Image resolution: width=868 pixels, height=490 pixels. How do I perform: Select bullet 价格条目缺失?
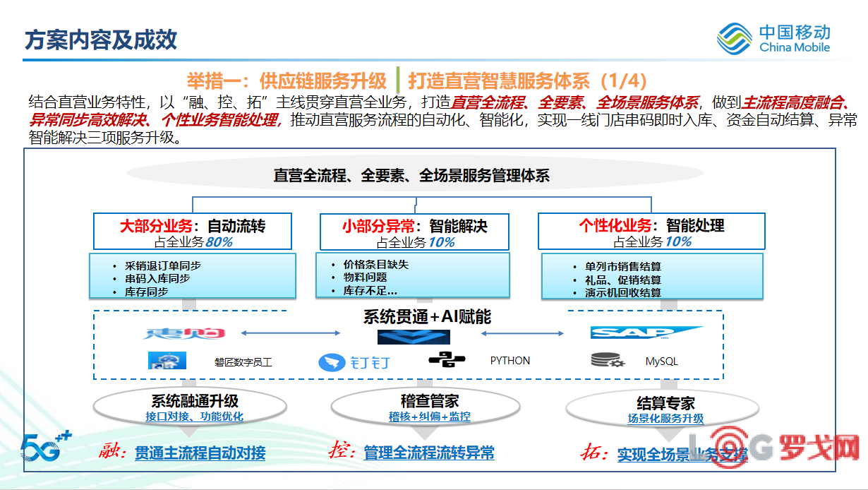376,264
